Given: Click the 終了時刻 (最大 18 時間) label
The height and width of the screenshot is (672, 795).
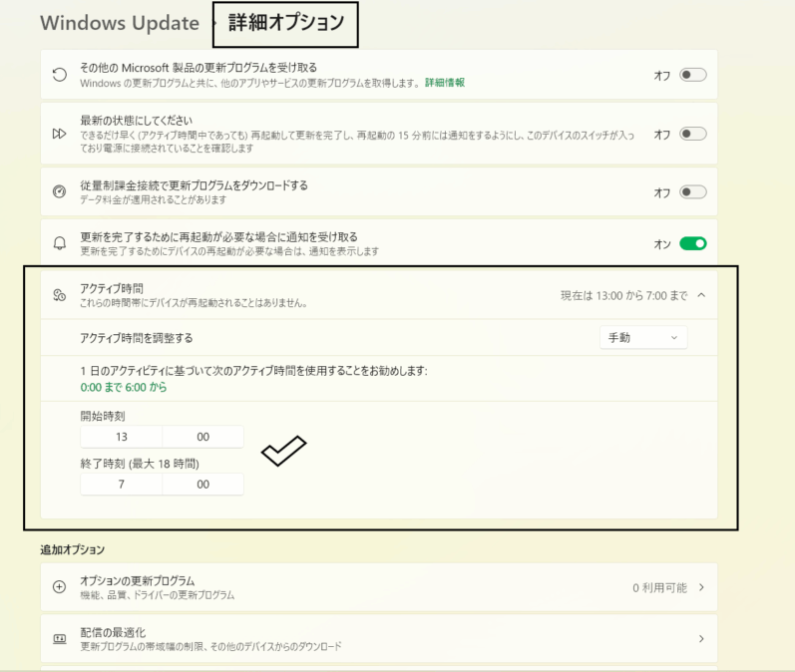Looking at the screenshot, I should tap(140, 464).
